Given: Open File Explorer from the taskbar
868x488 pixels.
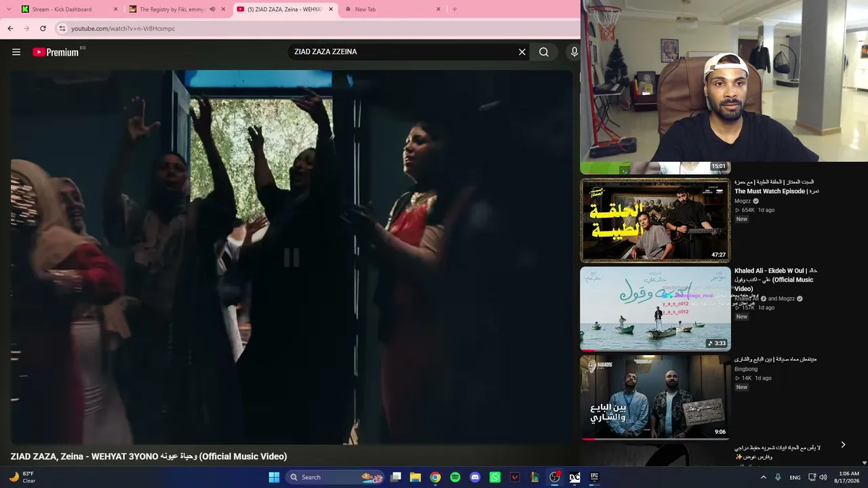Looking at the screenshot, I should (416, 477).
